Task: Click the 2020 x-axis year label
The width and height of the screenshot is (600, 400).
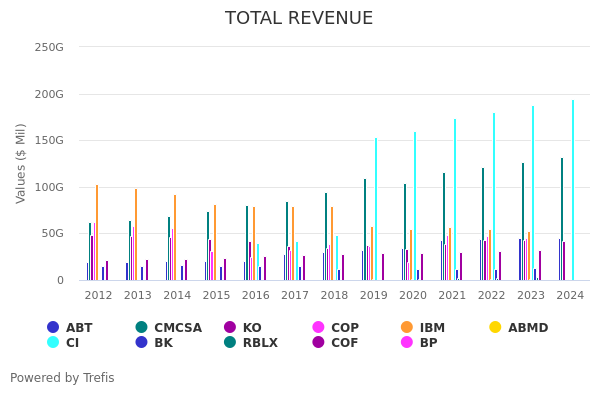Action: pyautogui.click(x=413, y=296)
